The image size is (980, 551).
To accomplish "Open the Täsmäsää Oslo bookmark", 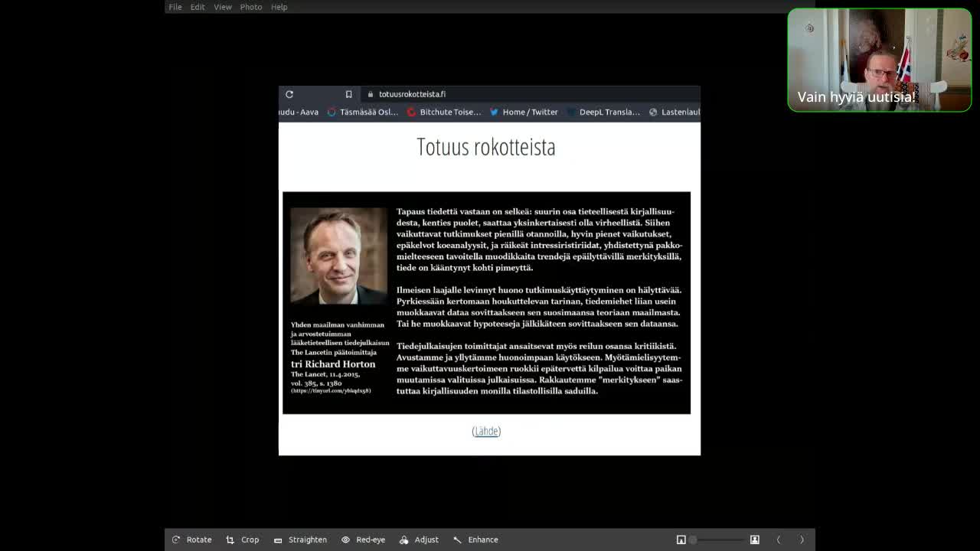I will 363,112.
